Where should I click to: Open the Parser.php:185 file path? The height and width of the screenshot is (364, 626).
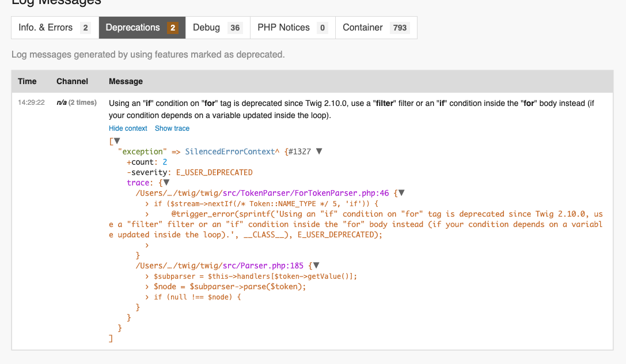tap(219, 266)
